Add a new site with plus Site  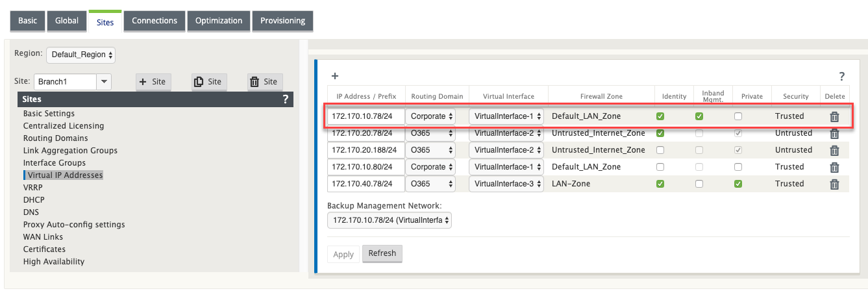coord(153,82)
